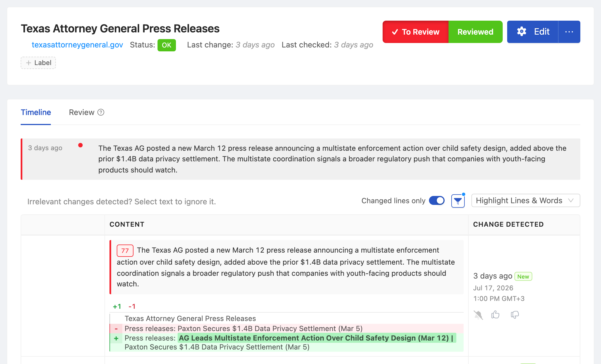Select the 3 days ago timeline entry summary
The image size is (601, 364).
300,159
